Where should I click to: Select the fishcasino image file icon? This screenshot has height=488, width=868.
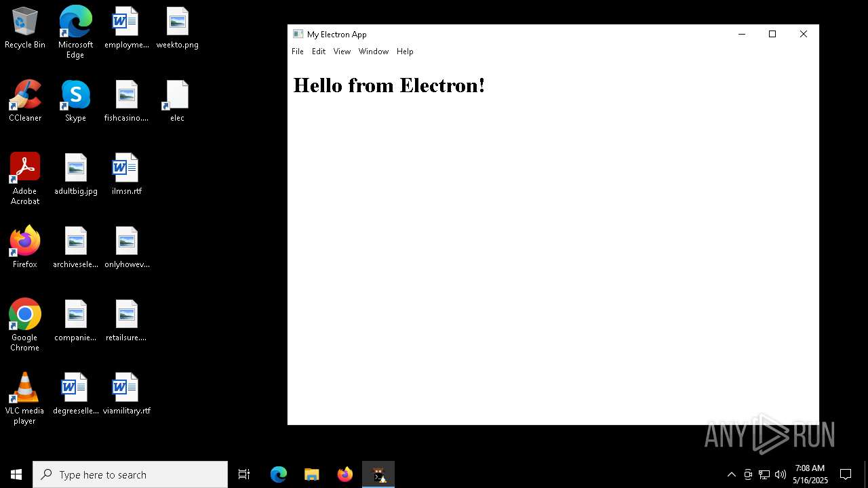127,102
